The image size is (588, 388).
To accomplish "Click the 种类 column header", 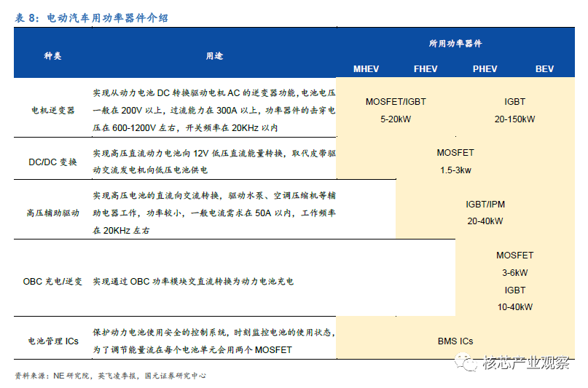I will coord(52,56).
